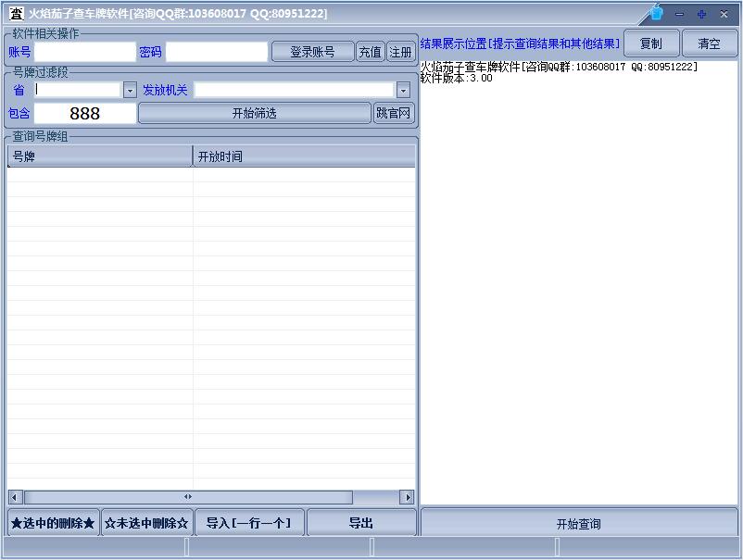Viewport: 743px width, 560px height.
Task: Focus the 包含 field showing 888
Action: point(85,113)
